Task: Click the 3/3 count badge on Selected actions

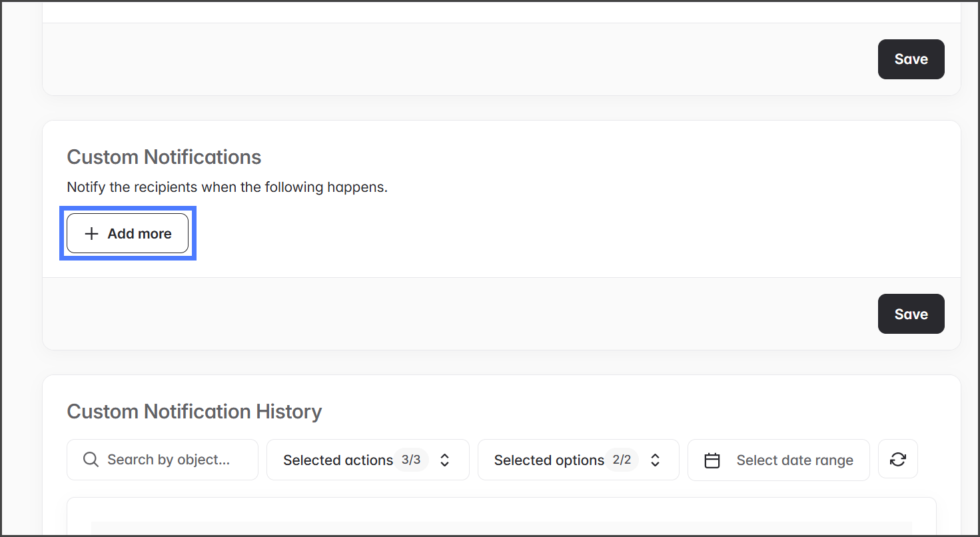Action: tap(411, 460)
